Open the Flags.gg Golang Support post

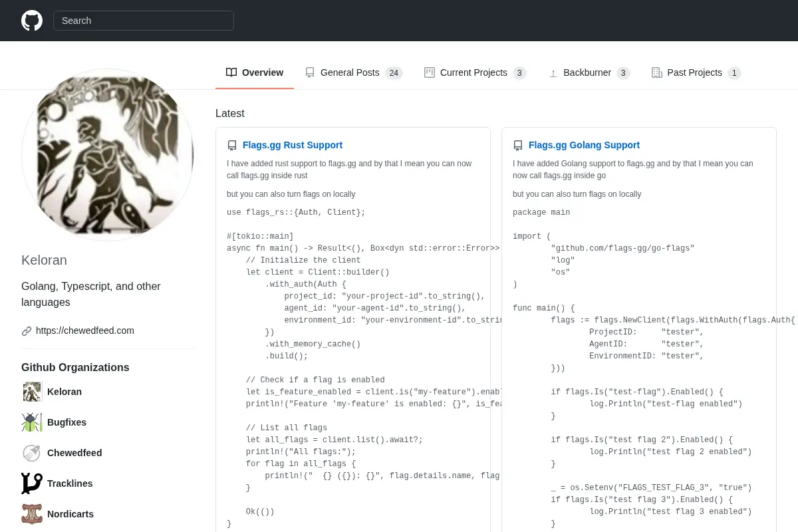pyautogui.click(x=584, y=145)
